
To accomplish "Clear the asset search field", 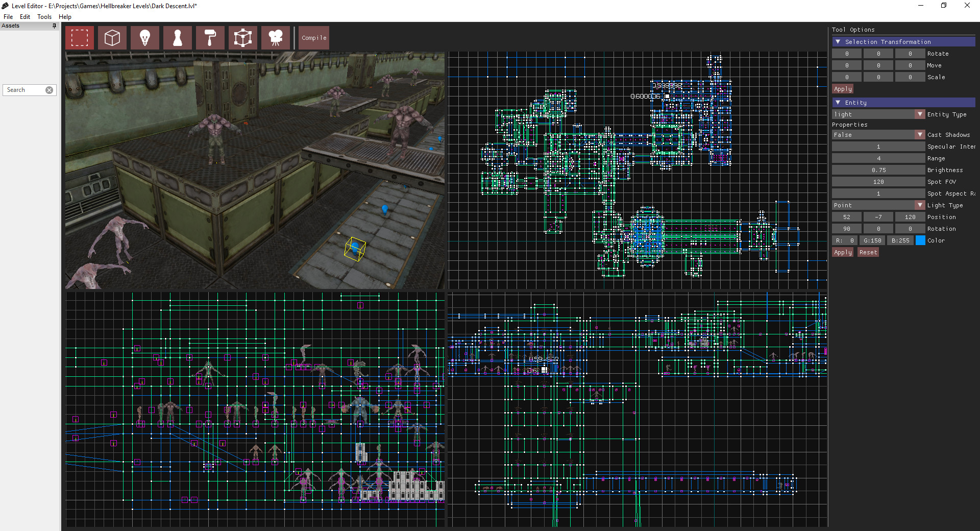I will pyautogui.click(x=49, y=90).
